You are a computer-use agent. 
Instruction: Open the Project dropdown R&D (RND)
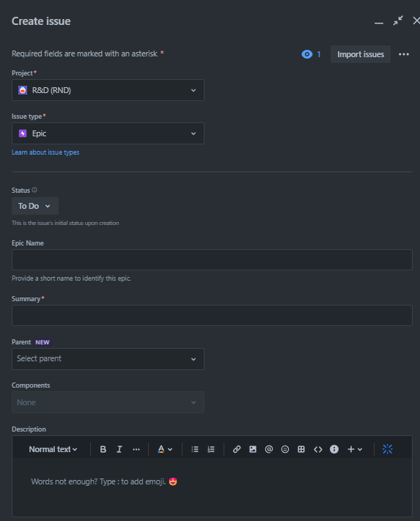click(x=108, y=90)
